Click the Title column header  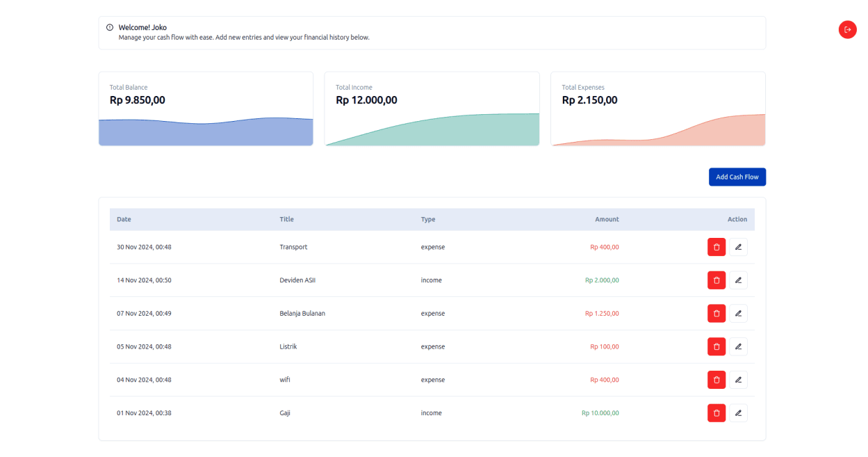pyautogui.click(x=286, y=219)
